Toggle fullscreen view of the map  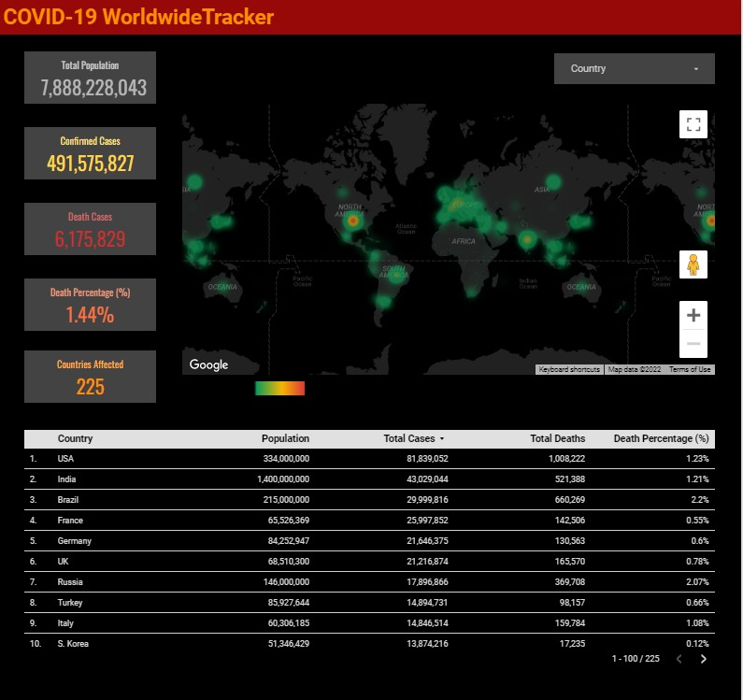pyautogui.click(x=693, y=124)
